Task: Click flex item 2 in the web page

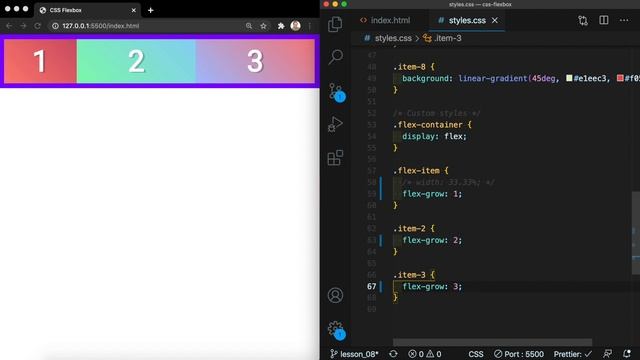Action: pyautogui.click(x=136, y=61)
